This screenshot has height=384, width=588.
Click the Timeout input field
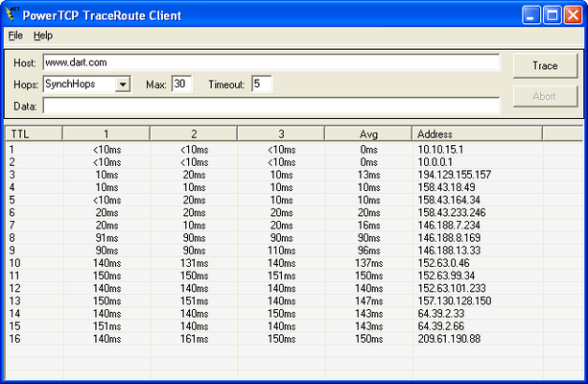point(261,84)
